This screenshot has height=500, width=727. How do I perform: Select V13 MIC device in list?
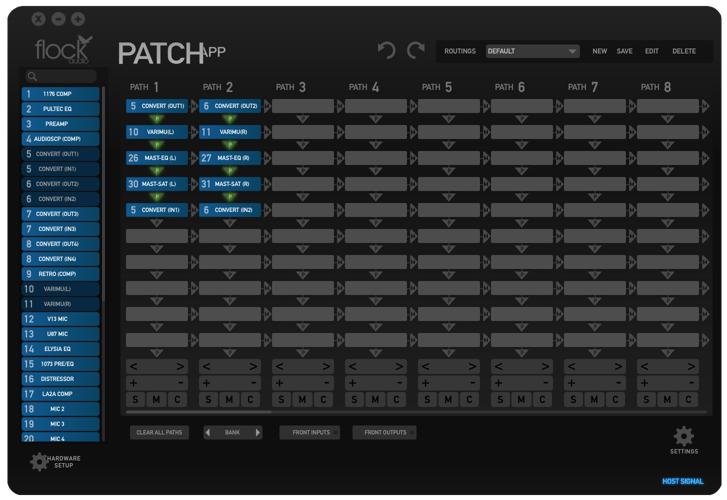coord(60,319)
